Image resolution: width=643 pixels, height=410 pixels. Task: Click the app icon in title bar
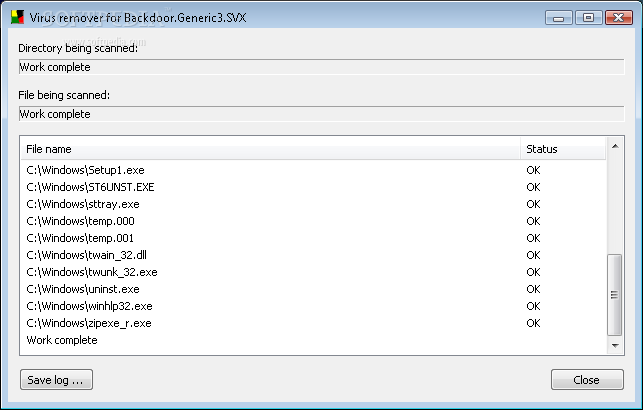pyautogui.click(x=17, y=17)
